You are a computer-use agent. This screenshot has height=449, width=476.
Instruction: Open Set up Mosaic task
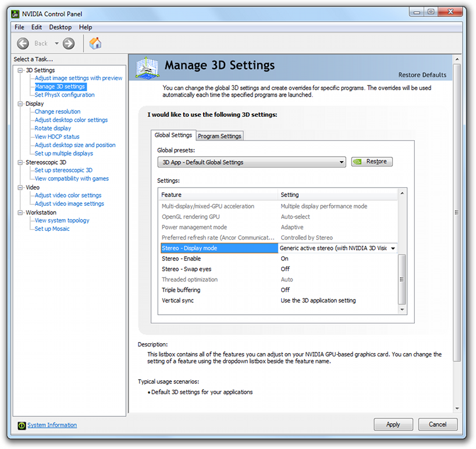point(52,229)
